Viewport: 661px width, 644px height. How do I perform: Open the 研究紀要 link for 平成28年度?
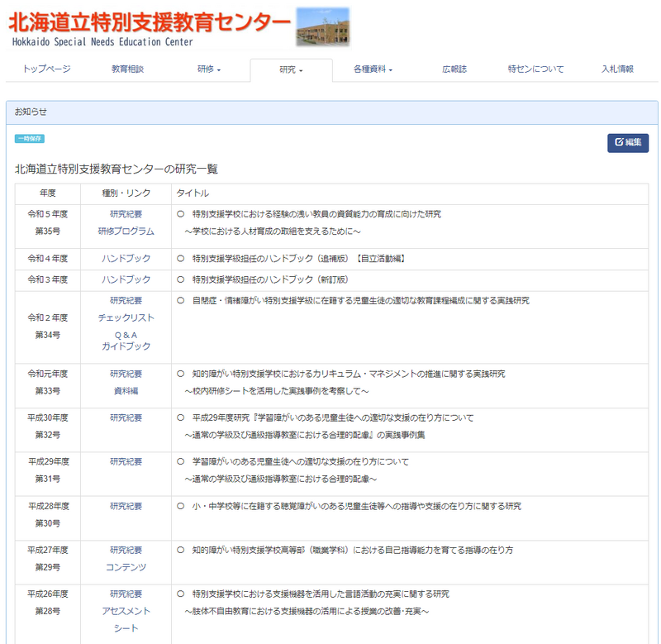point(126,506)
